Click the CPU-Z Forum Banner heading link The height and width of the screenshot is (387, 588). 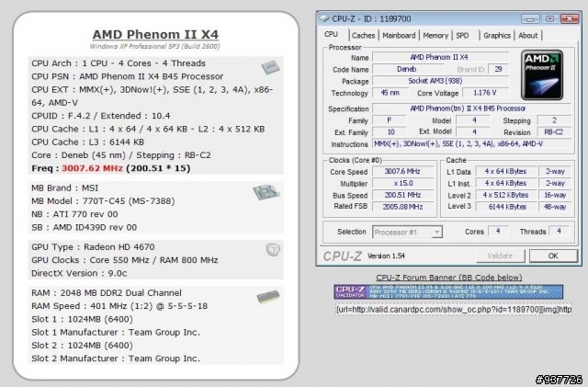(449, 278)
